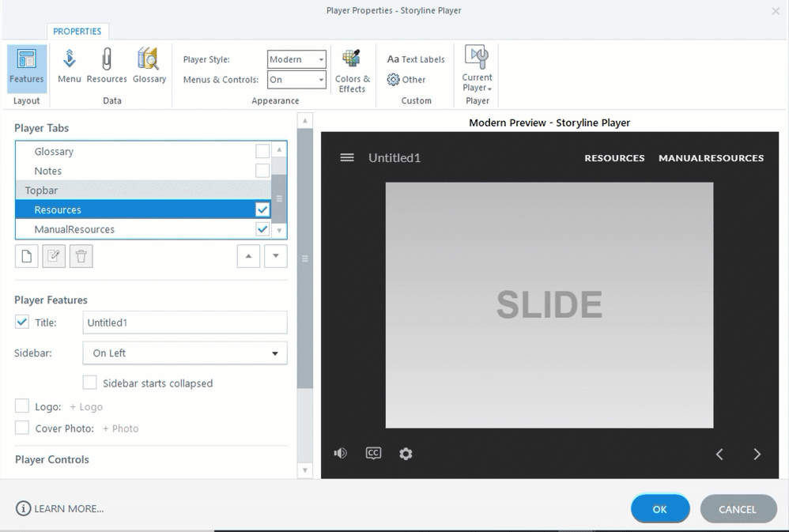The width and height of the screenshot is (789, 532).
Task: Select the Properties ribbon tab
Action: pos(77,32)
